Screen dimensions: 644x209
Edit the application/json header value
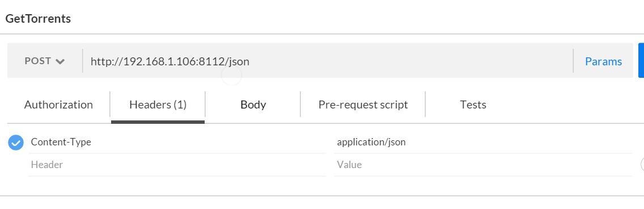(x=483, y=143)
